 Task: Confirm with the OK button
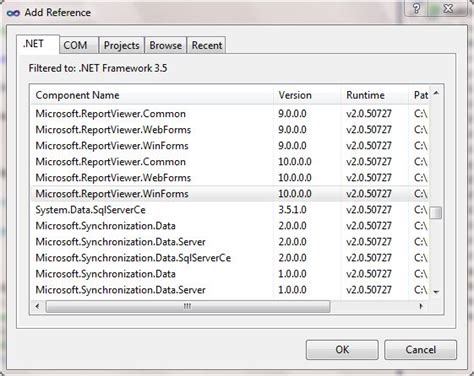342,349
